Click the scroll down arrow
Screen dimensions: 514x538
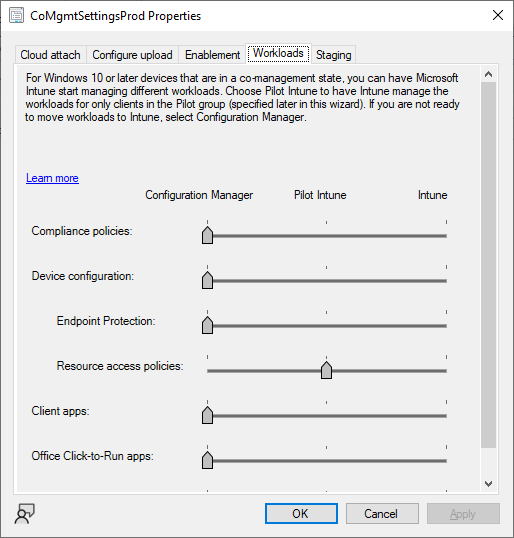(489, 483)
